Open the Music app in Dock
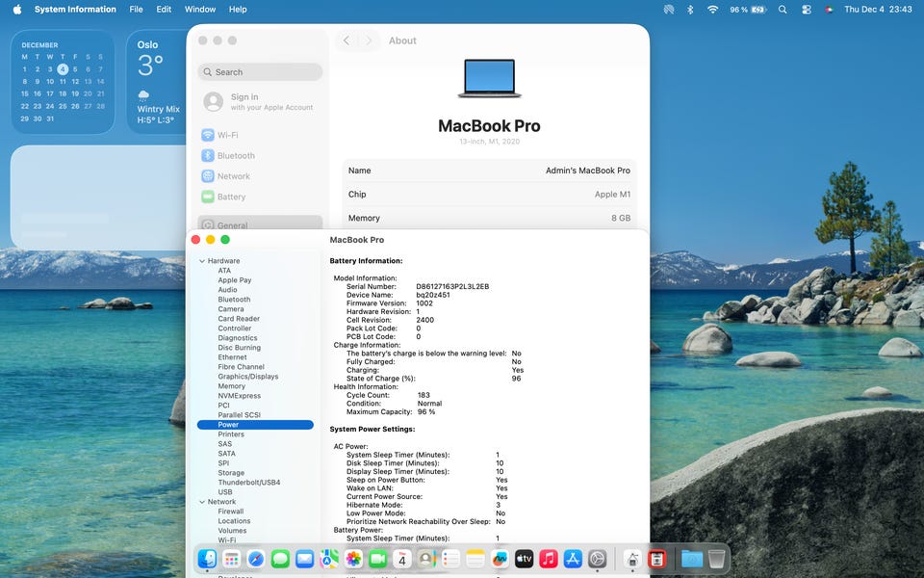The width and height of the screenshot is (924, 578). [549, 559]
